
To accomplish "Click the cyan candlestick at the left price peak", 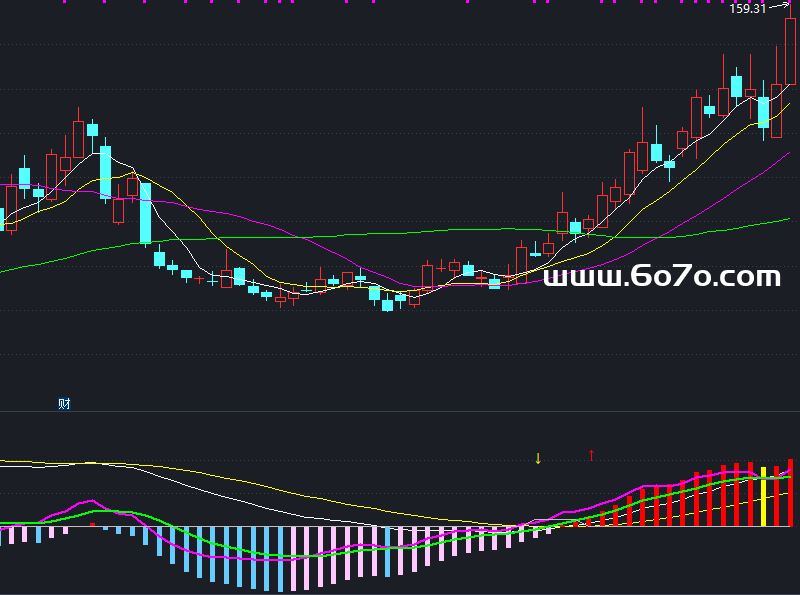I will point(93,129).
